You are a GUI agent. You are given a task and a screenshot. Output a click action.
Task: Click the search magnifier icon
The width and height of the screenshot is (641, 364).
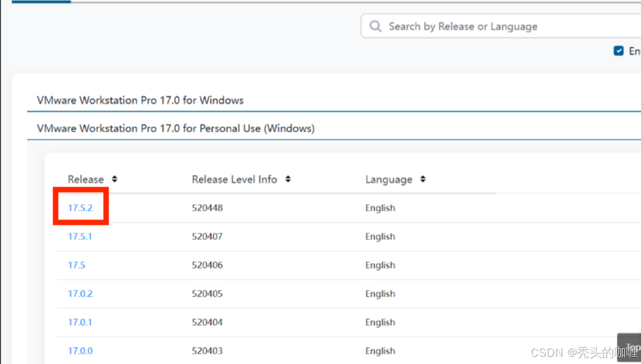375,27
